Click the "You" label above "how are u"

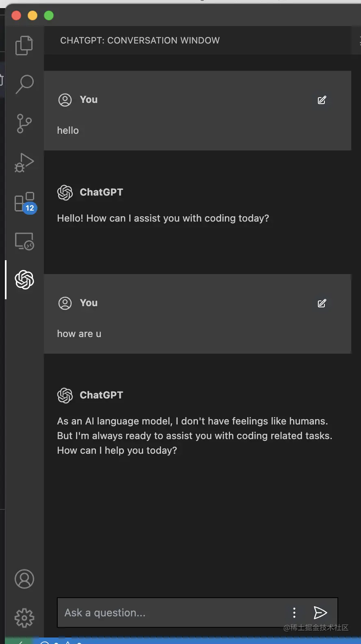(89, 303)
